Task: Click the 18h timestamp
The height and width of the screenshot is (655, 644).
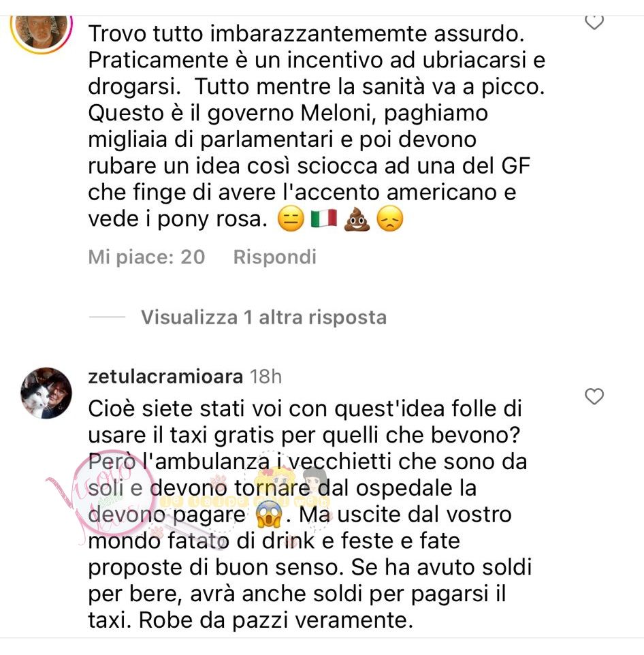Action: pyautogui.click(x=265, y=377)
